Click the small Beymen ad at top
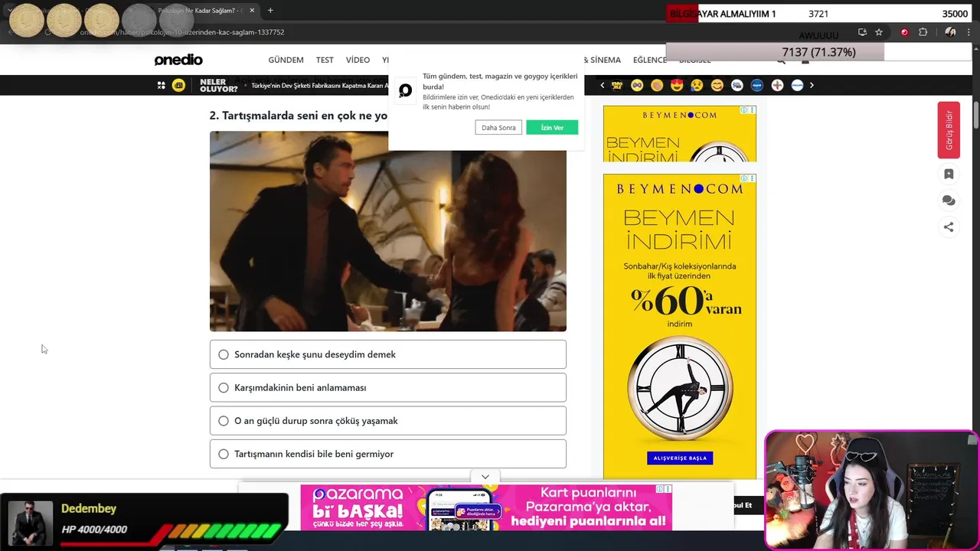980x551 pixels. [x=680, y=134]
